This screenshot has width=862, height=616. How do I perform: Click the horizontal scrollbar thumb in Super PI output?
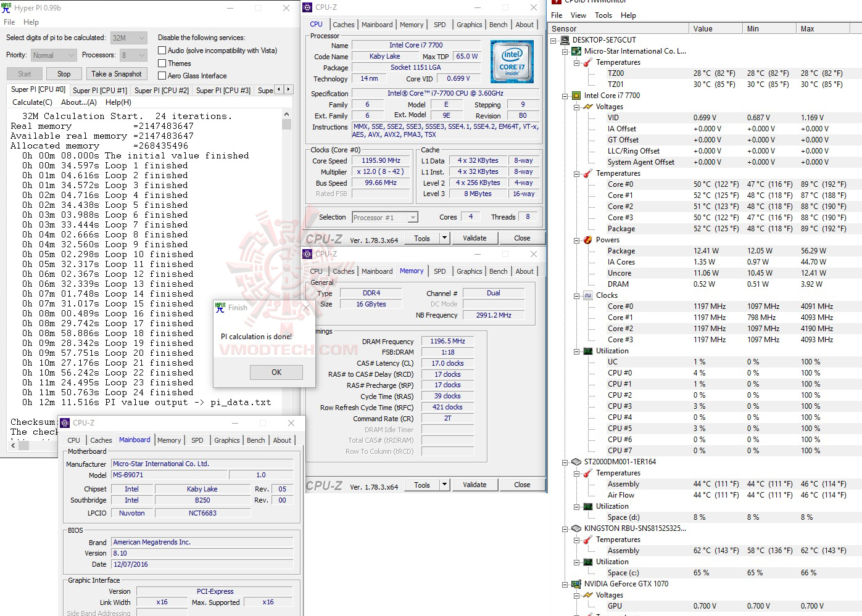coord(24,445)
